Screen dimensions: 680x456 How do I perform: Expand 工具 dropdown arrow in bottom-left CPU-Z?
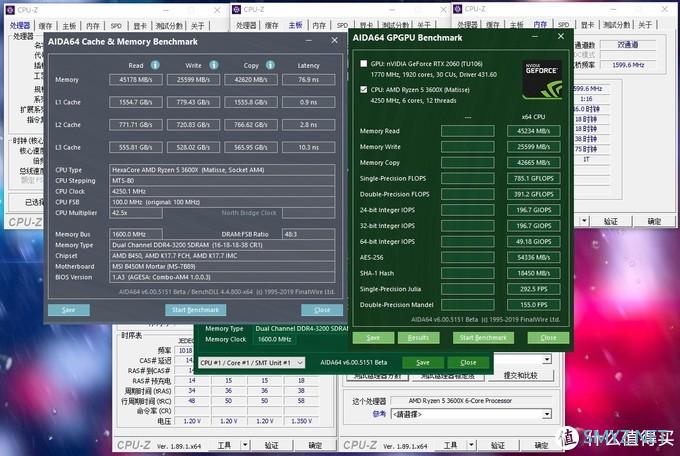[245, 445]
